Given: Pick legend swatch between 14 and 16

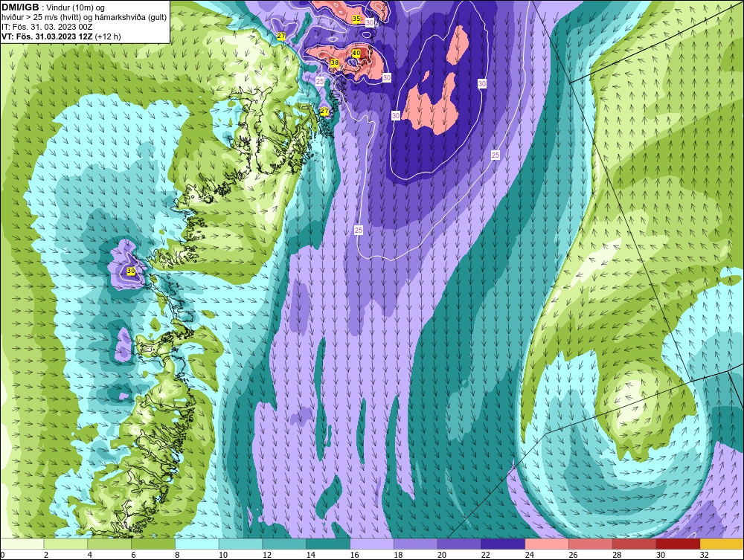Looking at the screenshot, I should [x=328, y=544].
